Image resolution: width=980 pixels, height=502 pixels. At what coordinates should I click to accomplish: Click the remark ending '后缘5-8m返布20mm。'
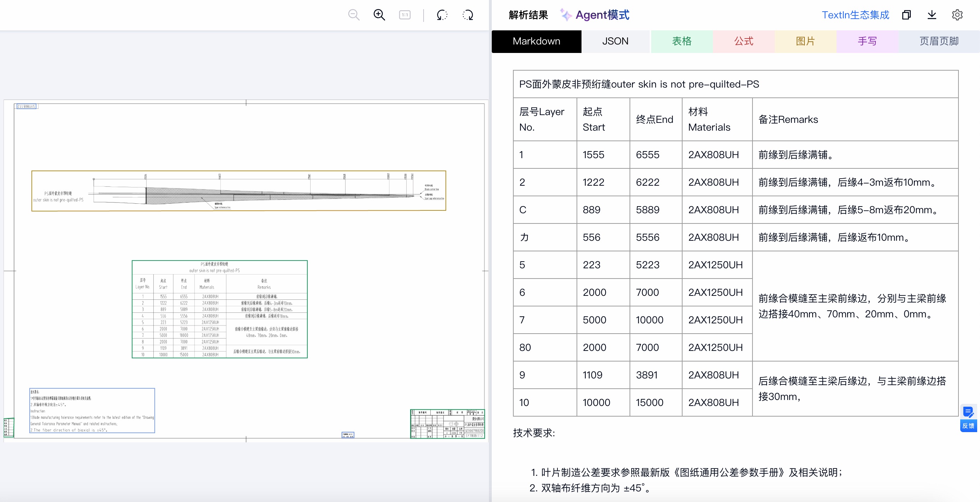849,210
